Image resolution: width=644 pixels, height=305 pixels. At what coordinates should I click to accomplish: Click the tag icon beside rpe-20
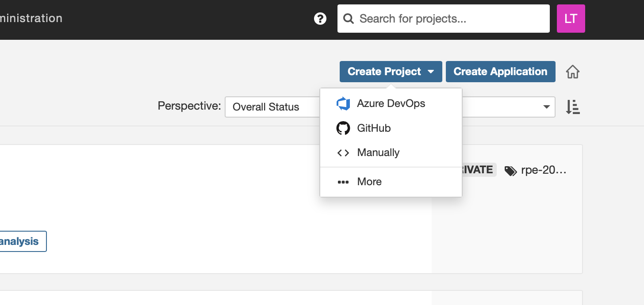click(x=510, y=171)
